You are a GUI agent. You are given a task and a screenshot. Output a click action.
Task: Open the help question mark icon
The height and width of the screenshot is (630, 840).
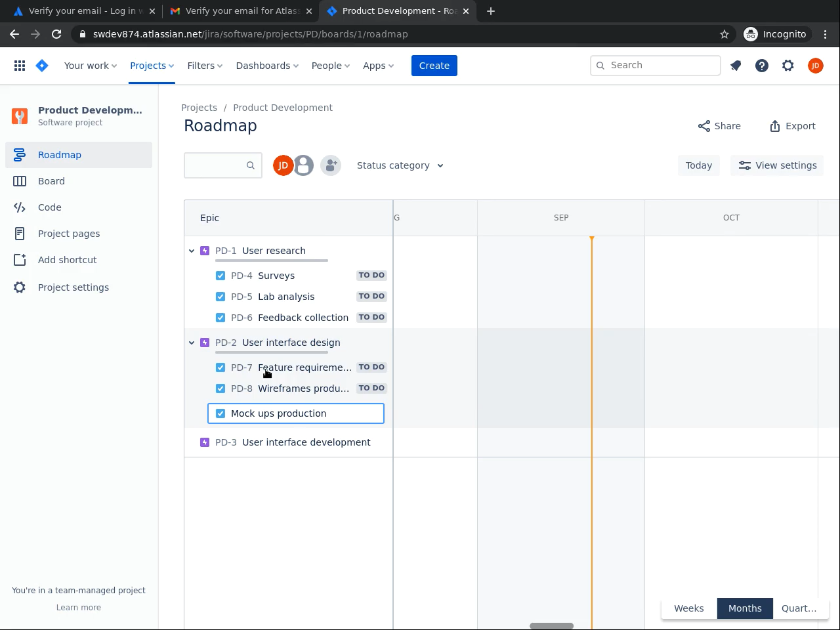point(762,66)
